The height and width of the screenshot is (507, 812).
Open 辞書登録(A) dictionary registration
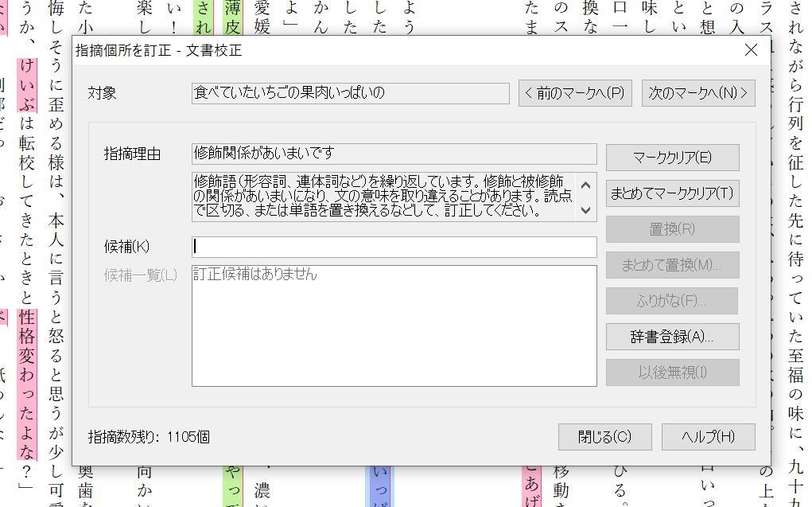point(672,337)
